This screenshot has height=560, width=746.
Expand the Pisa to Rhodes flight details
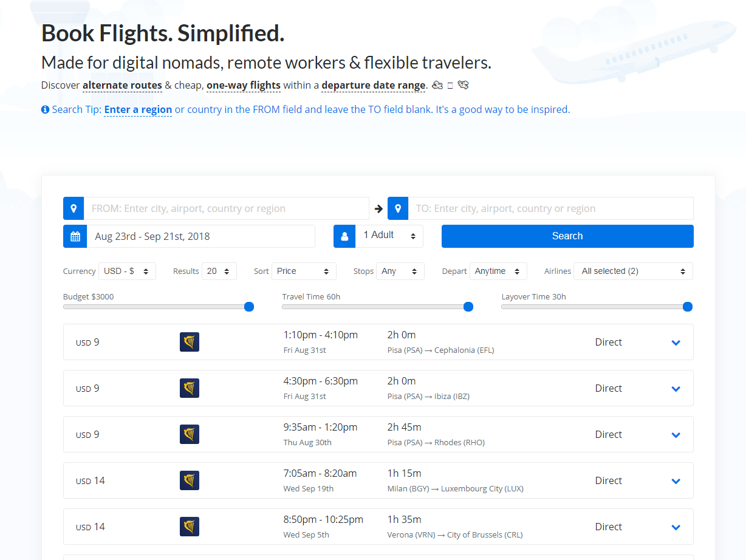coord(676,435)
